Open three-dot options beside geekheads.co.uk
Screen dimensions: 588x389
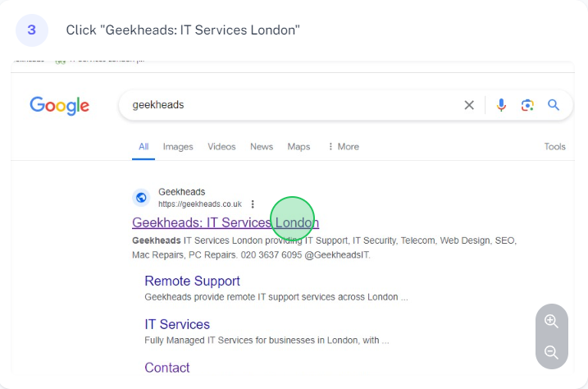pos(253,204)
